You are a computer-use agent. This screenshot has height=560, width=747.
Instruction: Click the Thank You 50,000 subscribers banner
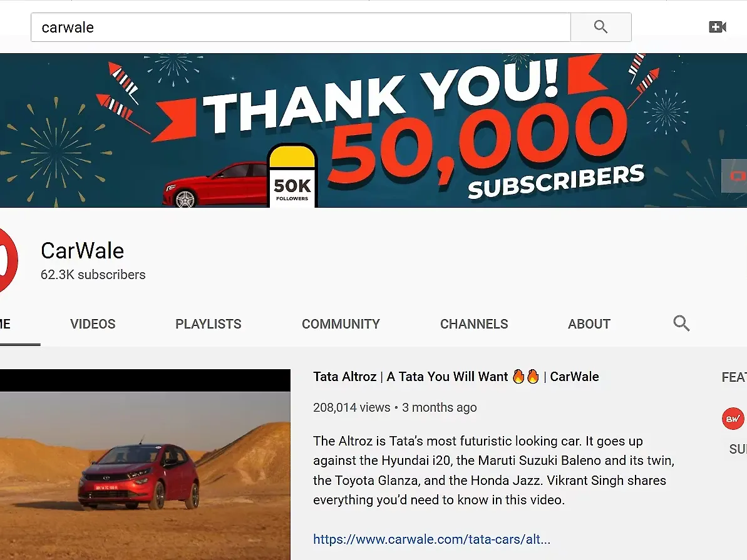coord(373,131)
